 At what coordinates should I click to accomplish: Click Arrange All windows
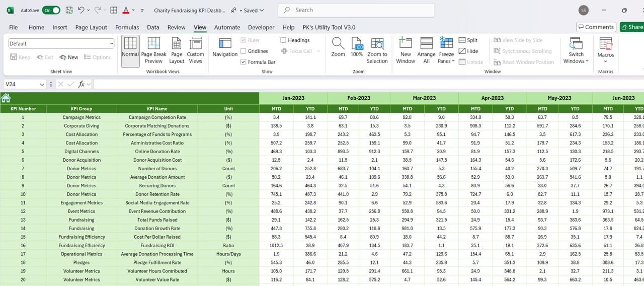426,51
